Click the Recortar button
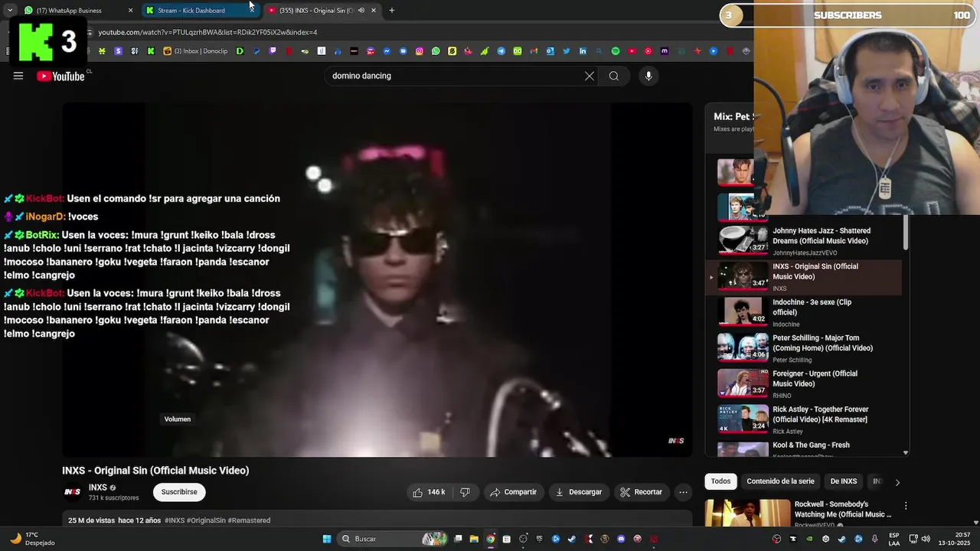The width and height of the screenshot is (980, 551). (x=641, y=492)
